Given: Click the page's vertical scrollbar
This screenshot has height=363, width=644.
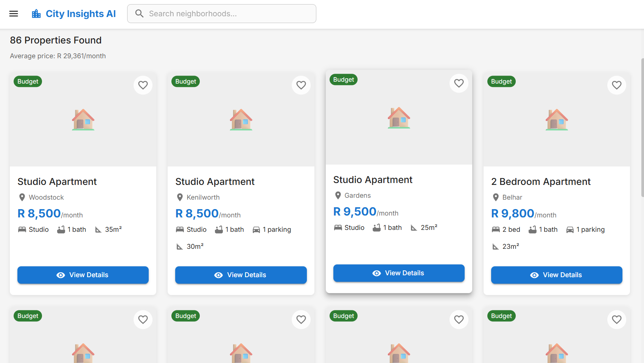Looking at the screenshot, I should pyautogui.click(x=642, y=128).
